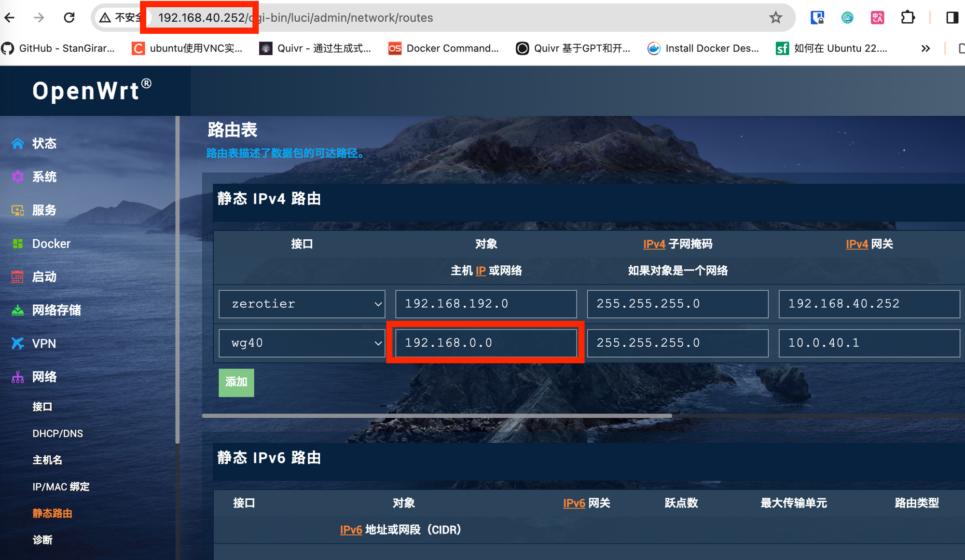Edit zerotier row netmask 255.255.255.0
This screenshot has width=965, height=560.
(x=677, y=304)
